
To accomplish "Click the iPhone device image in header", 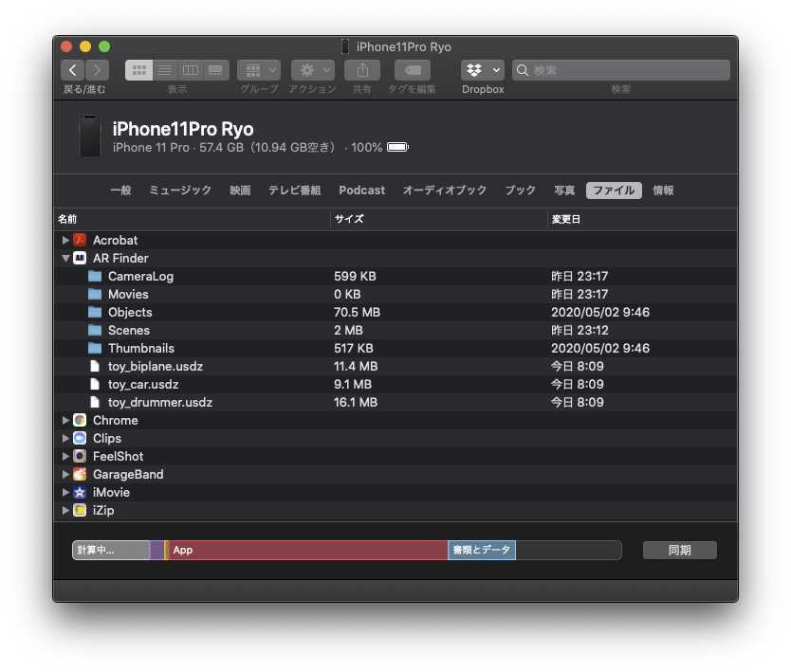I will point(90,136).
